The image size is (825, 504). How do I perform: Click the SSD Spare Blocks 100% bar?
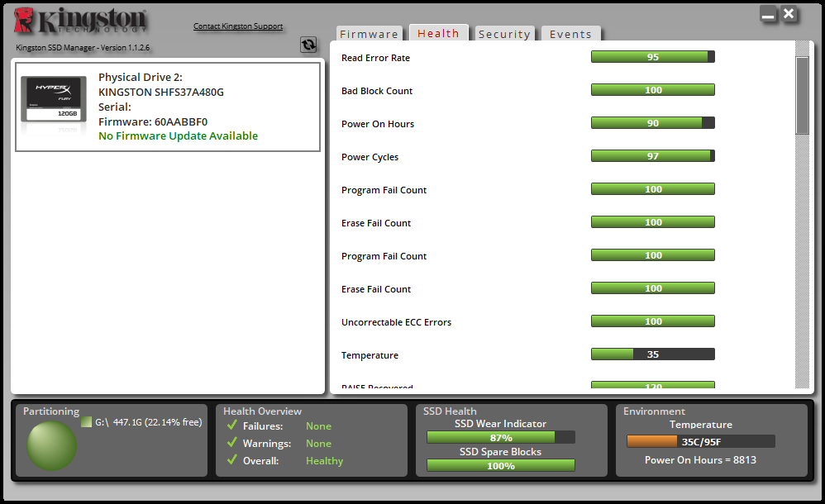click(x=501, y=466)
